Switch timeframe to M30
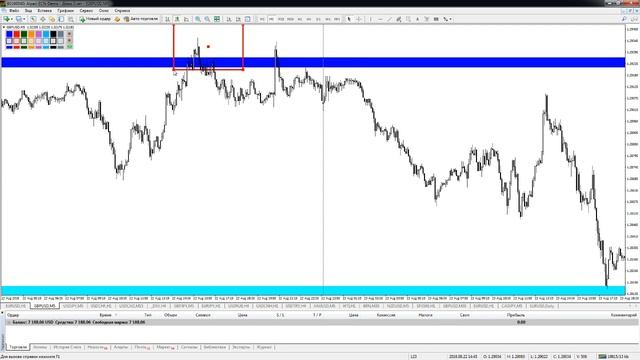This screenshot has height=360, width=640. coord(290,19)
